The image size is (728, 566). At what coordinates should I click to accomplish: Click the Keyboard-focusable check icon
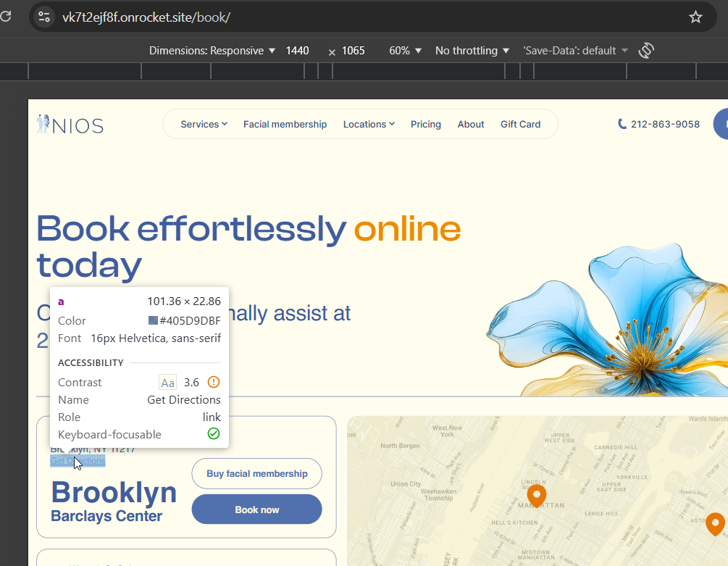[214, 433]
